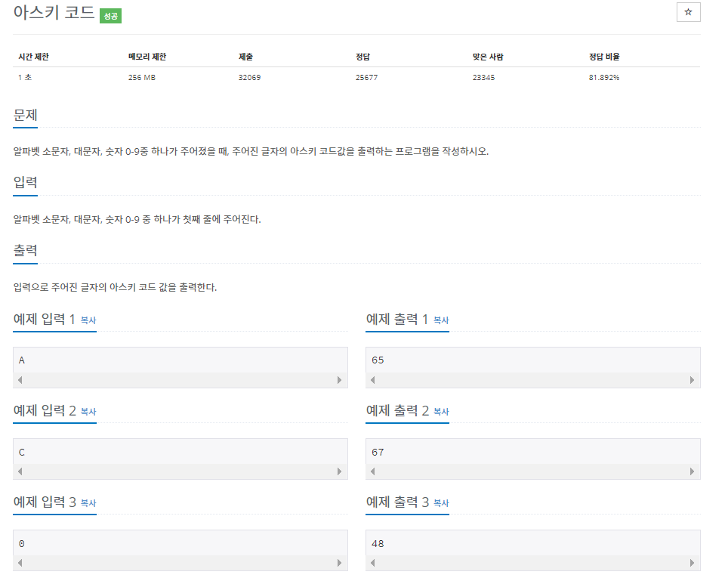Click the example output value 48
The image size is (728, 581).
pos(378,544)
